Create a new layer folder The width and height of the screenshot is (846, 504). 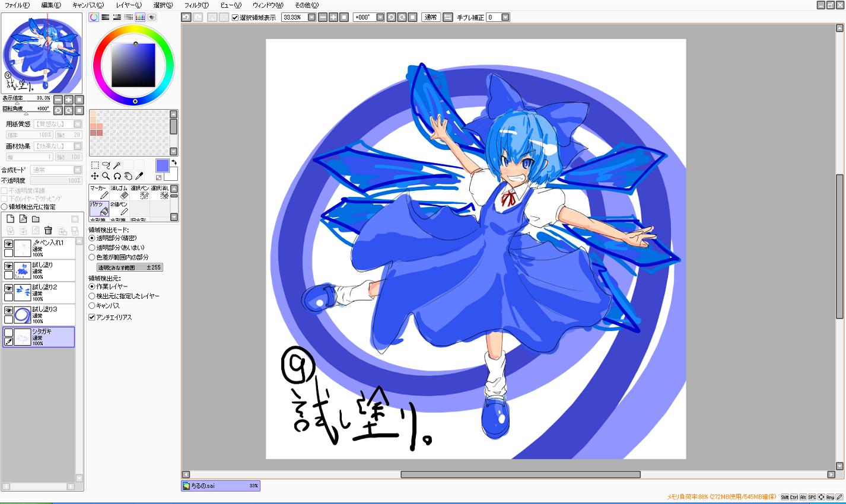[x=36, y=219]
